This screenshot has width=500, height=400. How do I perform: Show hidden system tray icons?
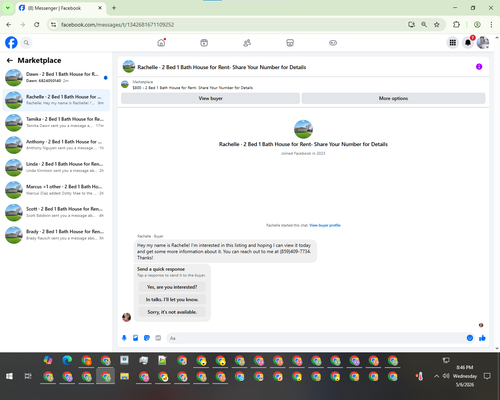coord(436,376)
